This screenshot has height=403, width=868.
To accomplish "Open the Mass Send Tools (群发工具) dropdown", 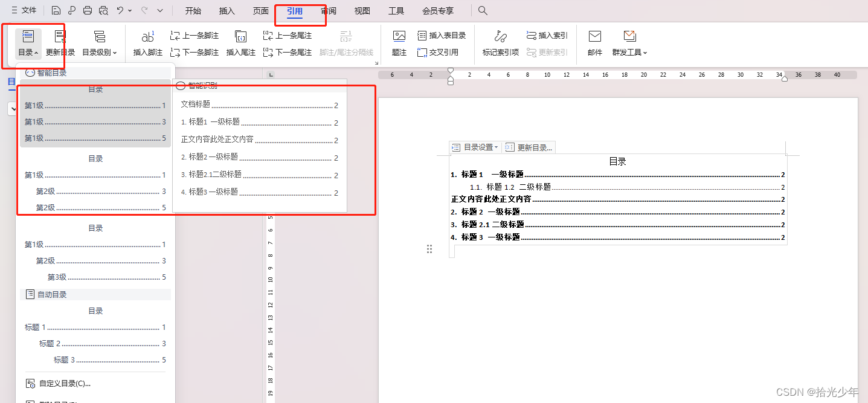I will (629, 53).
